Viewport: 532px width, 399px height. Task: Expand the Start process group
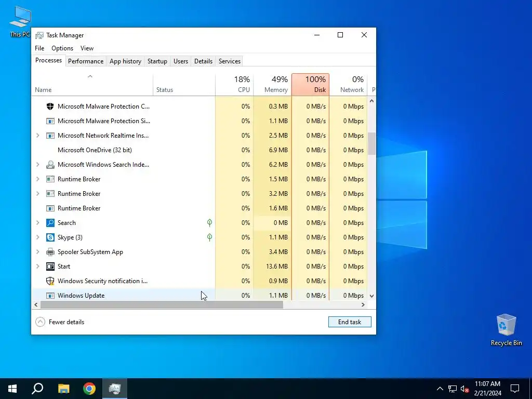tap(37, 267)
